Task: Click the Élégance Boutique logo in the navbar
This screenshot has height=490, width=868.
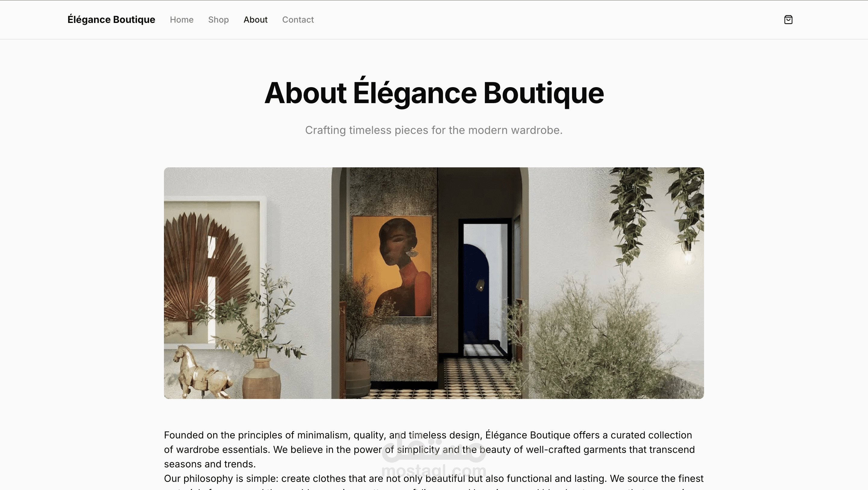Action: coord(111,20)
